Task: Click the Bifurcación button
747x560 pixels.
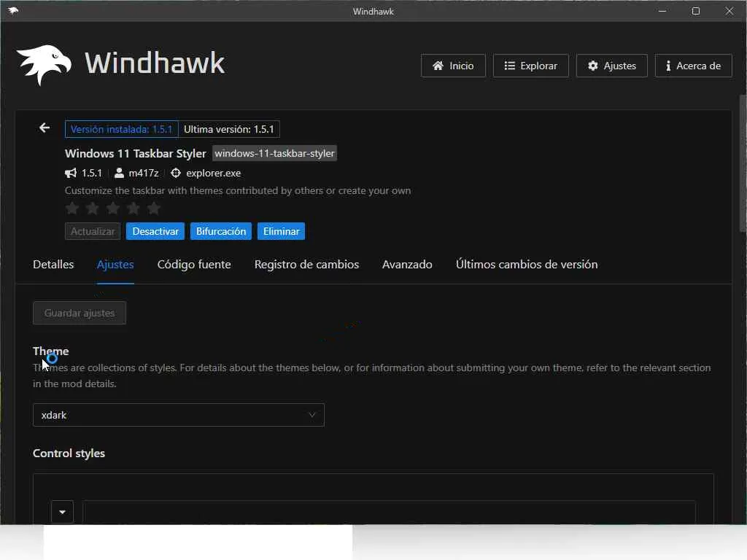Action: pos(221,231)
